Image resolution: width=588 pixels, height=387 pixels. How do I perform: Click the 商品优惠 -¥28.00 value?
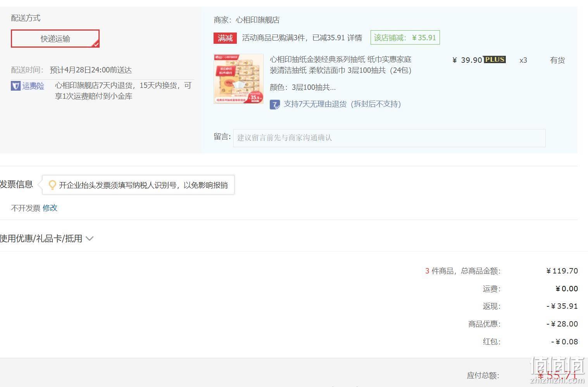point(562,324)
